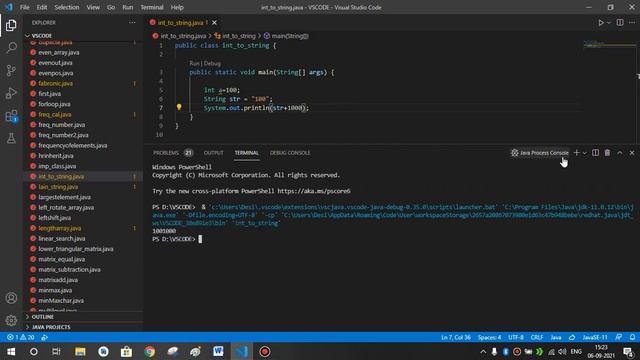Open the Edit menu
Viewport: 640px width, 360px height.
[x=42, y=7]
